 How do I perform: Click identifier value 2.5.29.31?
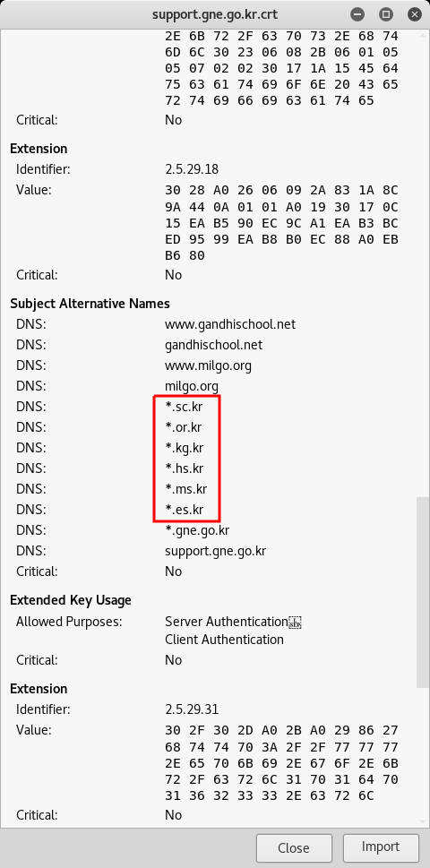tap(191, 709)
